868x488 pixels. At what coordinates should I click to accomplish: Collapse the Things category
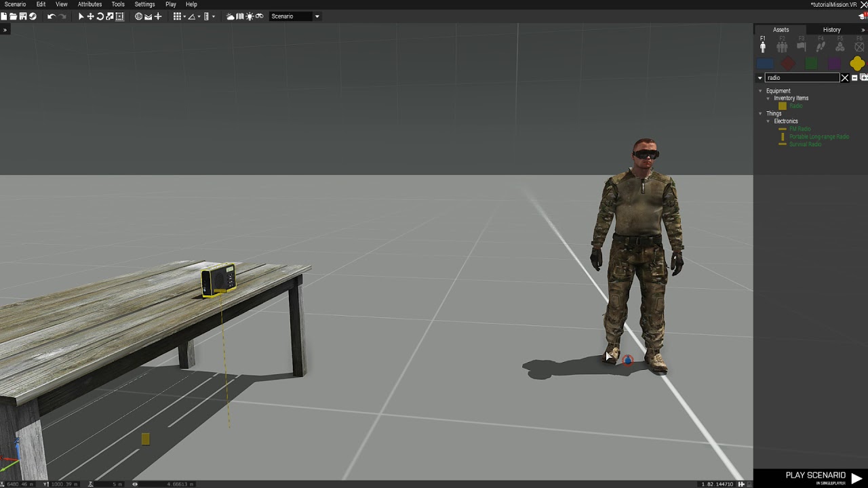[x=760, y=113]
